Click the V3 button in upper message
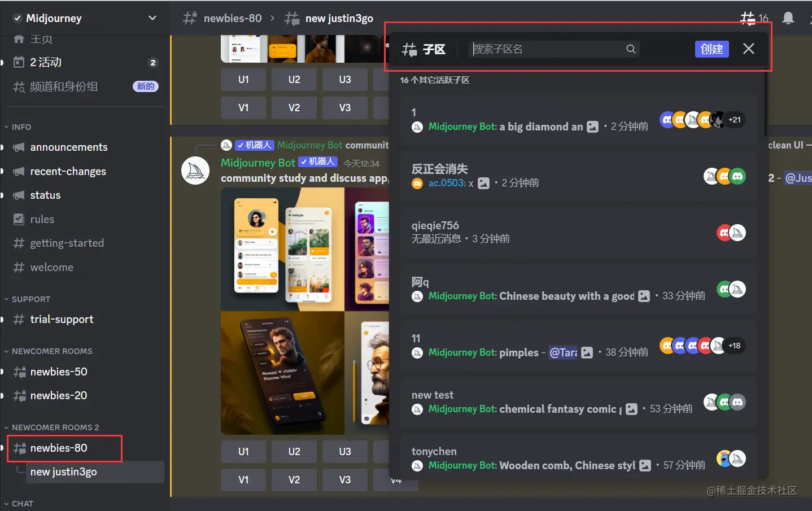This screenshot has width=812, height=511. [x=345, y=108]
